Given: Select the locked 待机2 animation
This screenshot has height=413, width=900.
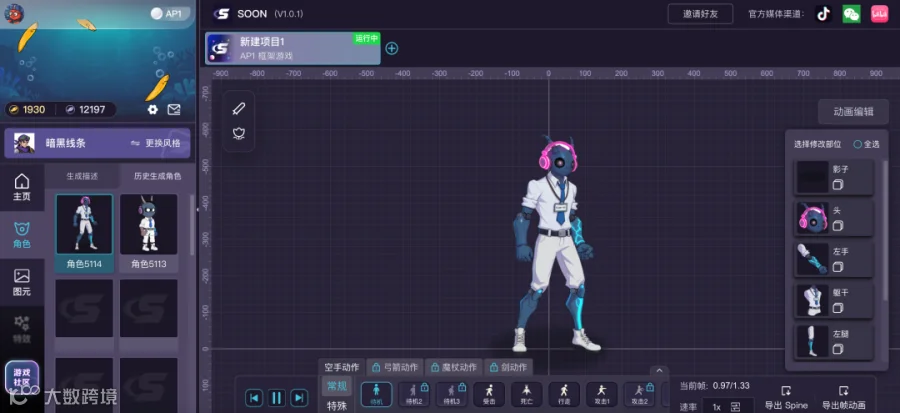Looking at the screenshot, I should 414,394.
